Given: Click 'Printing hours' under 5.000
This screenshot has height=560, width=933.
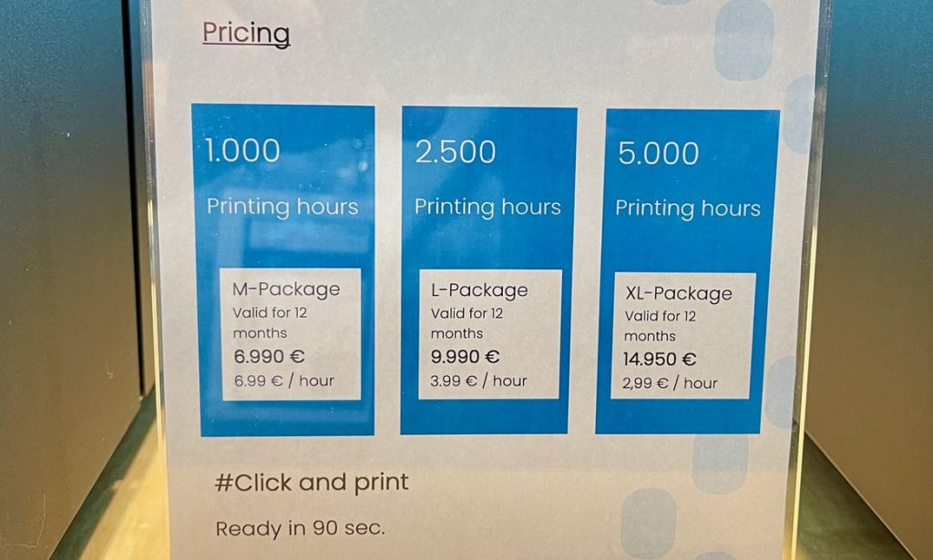Looking at the screenshot, I should pos(687,209).
